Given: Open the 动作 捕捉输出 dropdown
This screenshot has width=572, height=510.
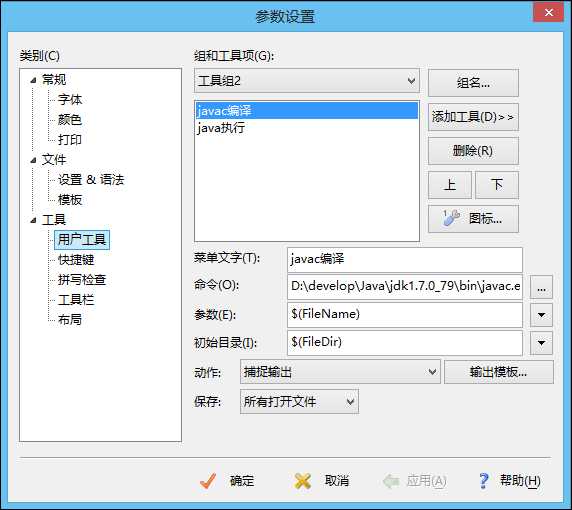Looking at the screenshot, I should 340,372.
